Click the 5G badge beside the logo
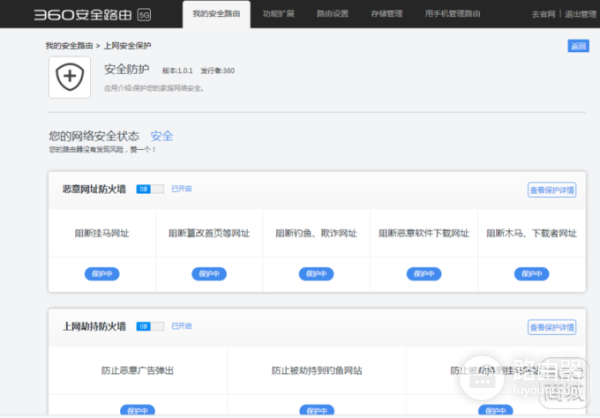 [144, 15]
